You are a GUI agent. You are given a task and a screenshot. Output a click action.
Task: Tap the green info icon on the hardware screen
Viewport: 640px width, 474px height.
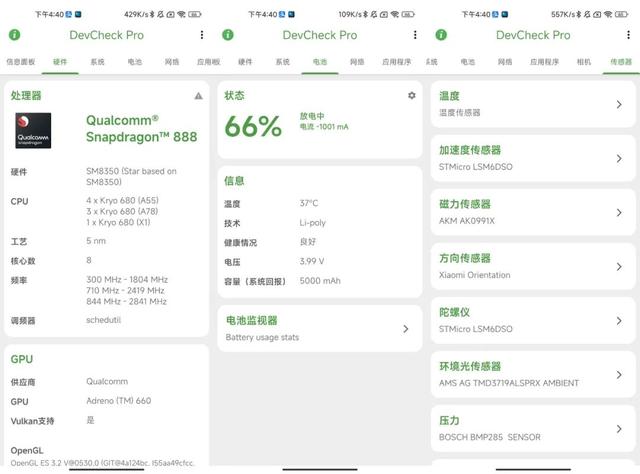click(15, 35)
